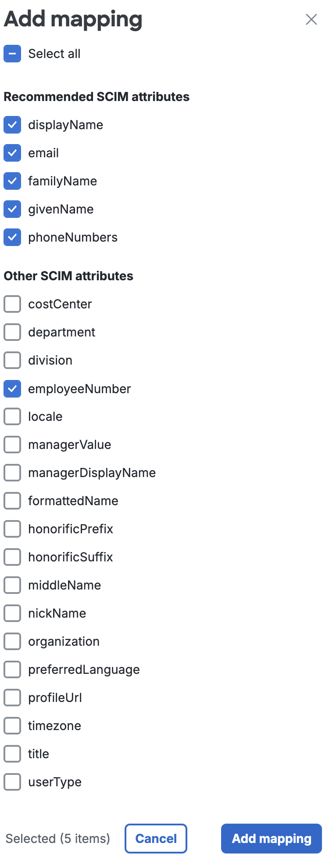Uncheck the email attribute
The image size is (329, 868).
(x=12, y=153)
